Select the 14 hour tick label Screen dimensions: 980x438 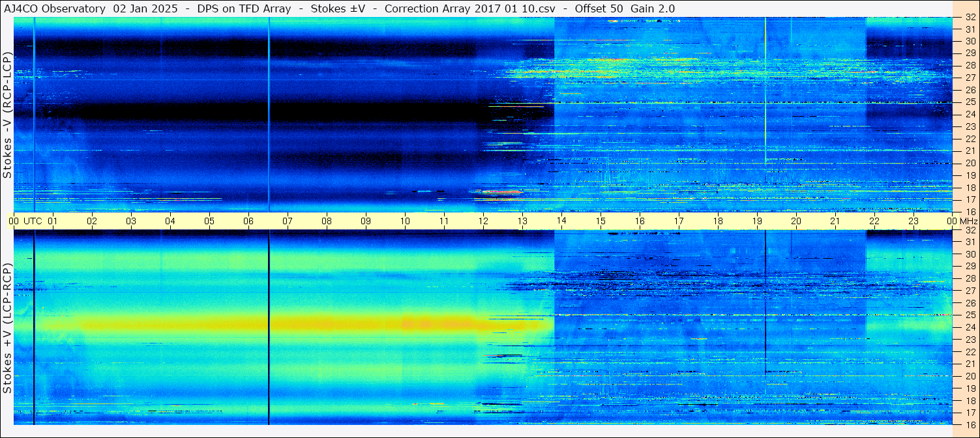click(x=561, y=221)
